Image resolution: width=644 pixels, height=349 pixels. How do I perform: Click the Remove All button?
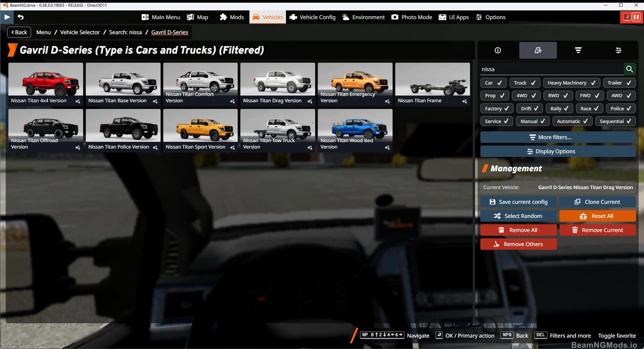[x=518, y=230]
